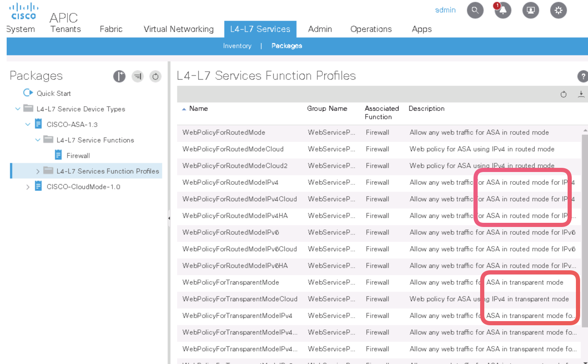Go to the Inventory submenu

(x=237, y=46)
